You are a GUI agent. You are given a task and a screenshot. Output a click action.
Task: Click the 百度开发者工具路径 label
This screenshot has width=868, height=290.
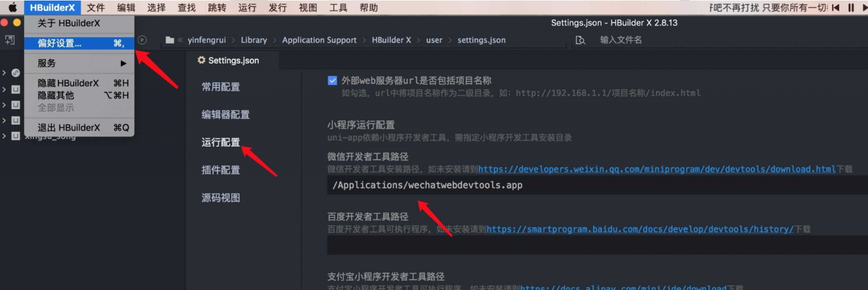[x=368, y=216]
